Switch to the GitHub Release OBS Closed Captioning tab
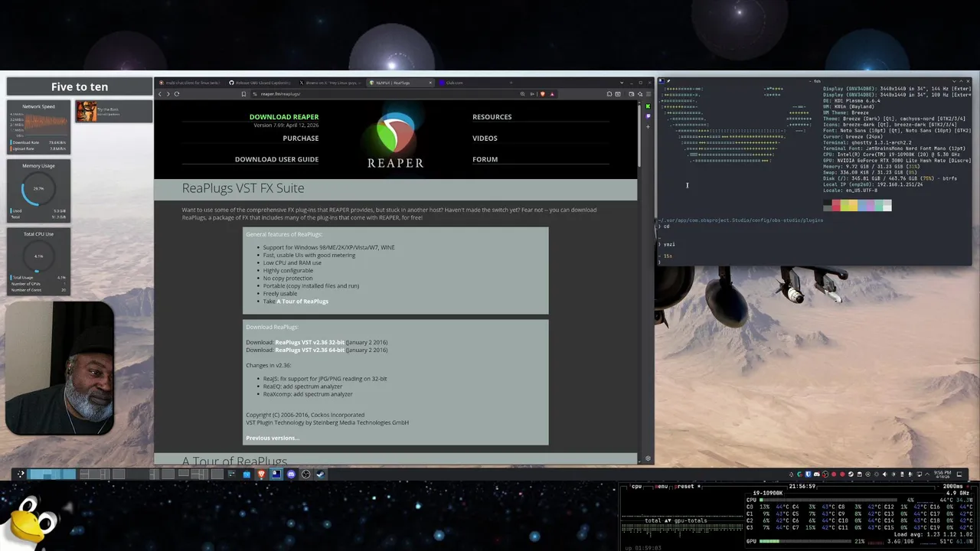Viewport: 980px width, 551px height. [260, 83]
